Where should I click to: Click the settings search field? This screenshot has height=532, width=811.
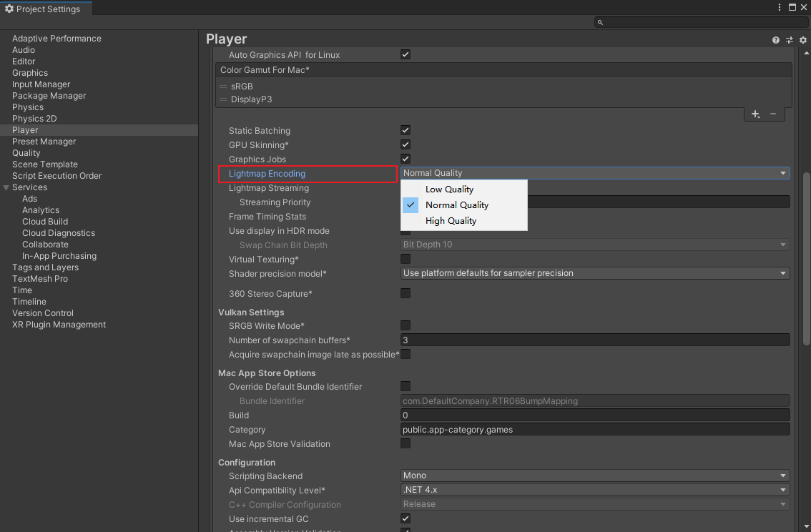[x=701, y=22]
